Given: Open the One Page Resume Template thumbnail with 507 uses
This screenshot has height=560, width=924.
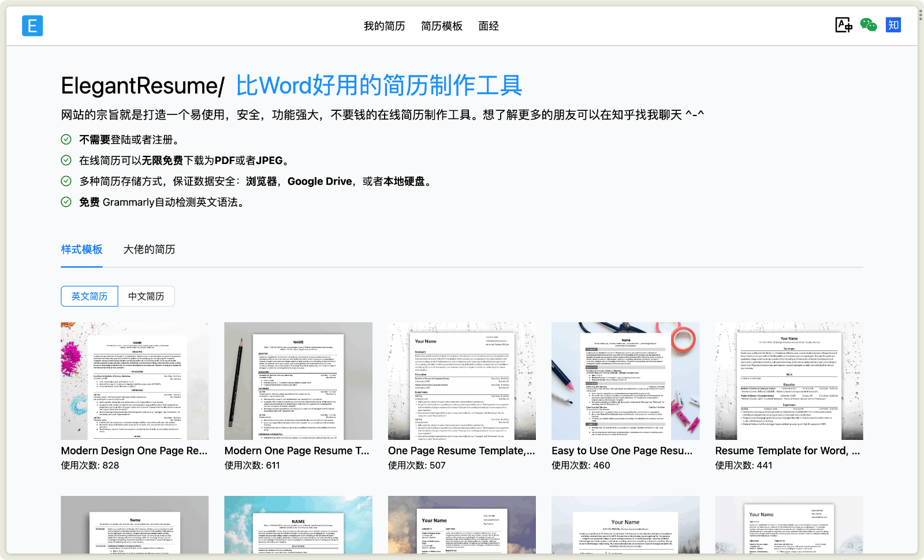Looking at the screenshot, I should point(461,381).
